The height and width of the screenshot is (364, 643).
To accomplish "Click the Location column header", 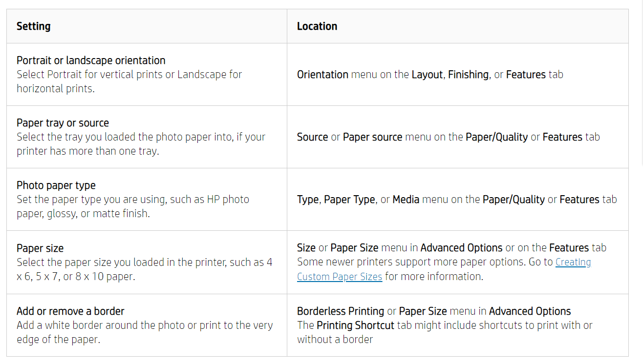I will [317, 26].
